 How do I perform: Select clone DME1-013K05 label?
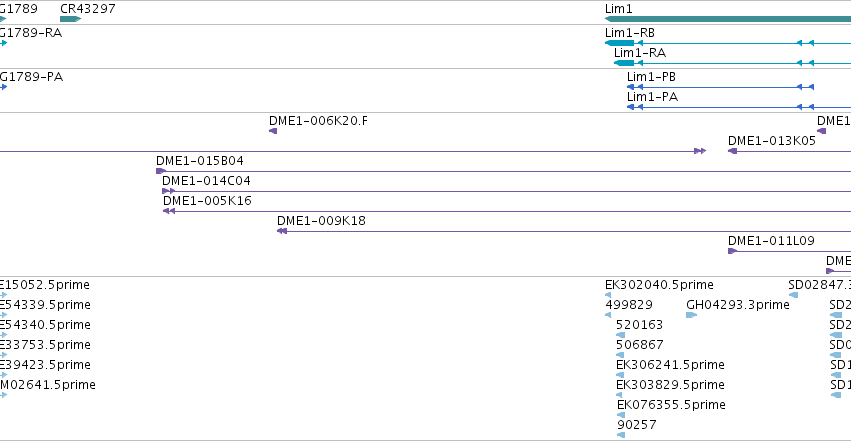[772, 140]
